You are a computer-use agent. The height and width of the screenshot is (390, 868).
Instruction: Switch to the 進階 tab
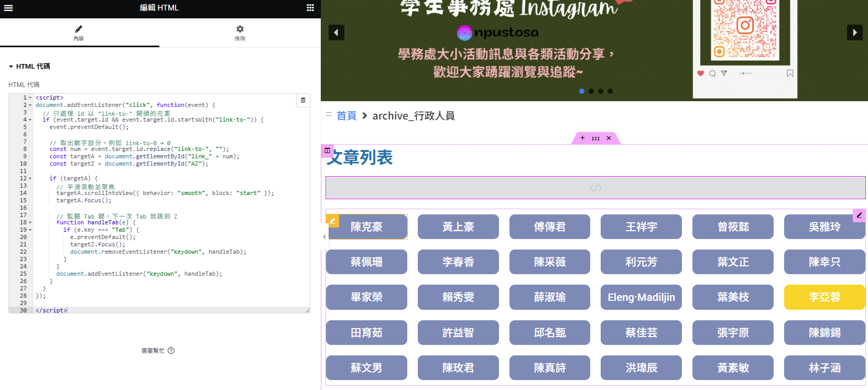240,32
